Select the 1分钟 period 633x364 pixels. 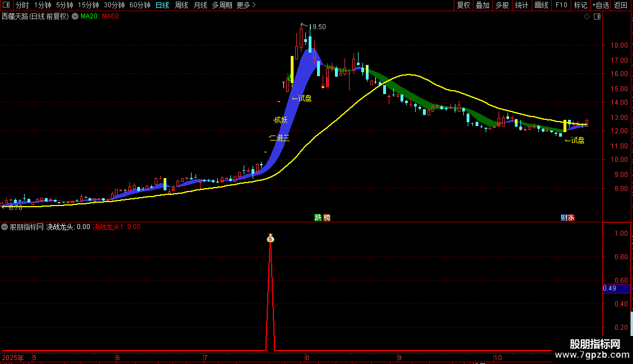tap(43, 5)
